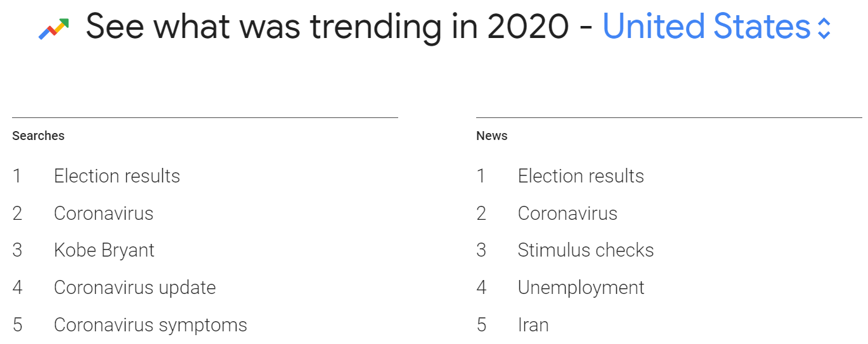Click rank number 4 beside Unemployment
The image size is (868, 344).
click(x=481, y=288)
